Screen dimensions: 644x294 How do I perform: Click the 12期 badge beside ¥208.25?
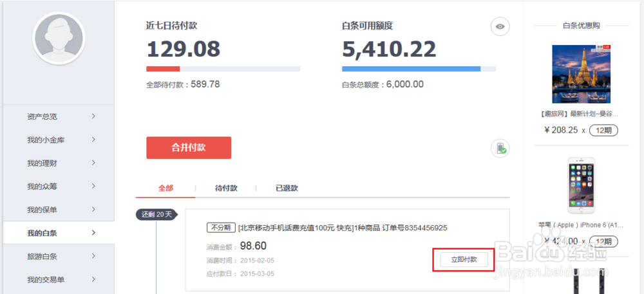pyautogui.click(x=604, y=131)
